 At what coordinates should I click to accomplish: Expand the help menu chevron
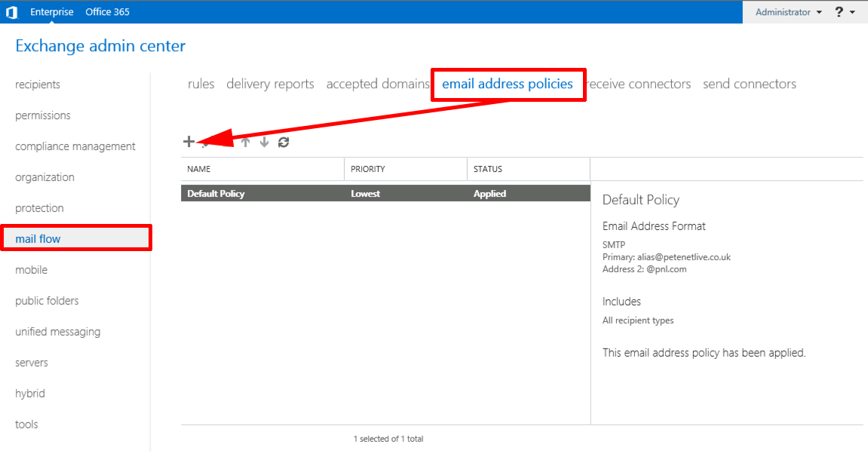(x=853, y=11)
